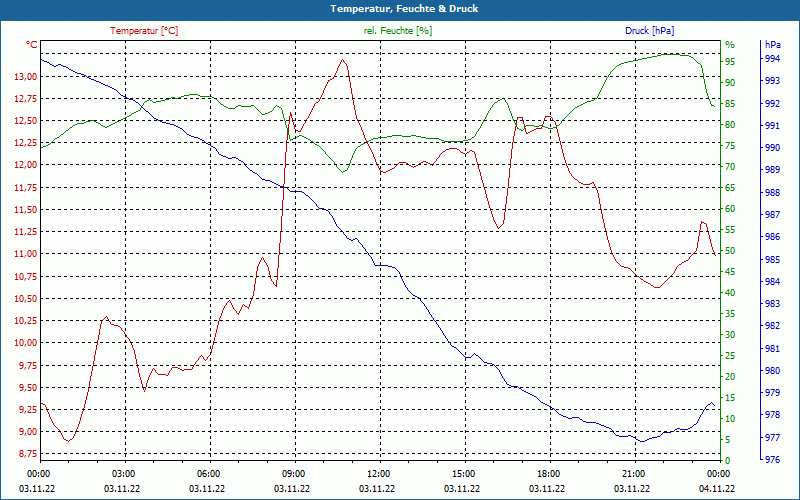This screenshot has width=800, height=500.
Task: Click the '15:00' time axis label
Action: point(464,474)
